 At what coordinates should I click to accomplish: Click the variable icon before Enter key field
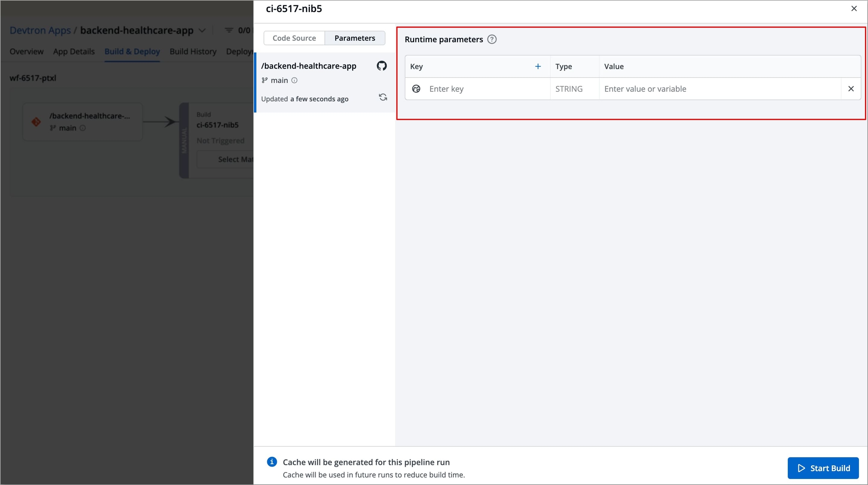click(x=416, y=89)
